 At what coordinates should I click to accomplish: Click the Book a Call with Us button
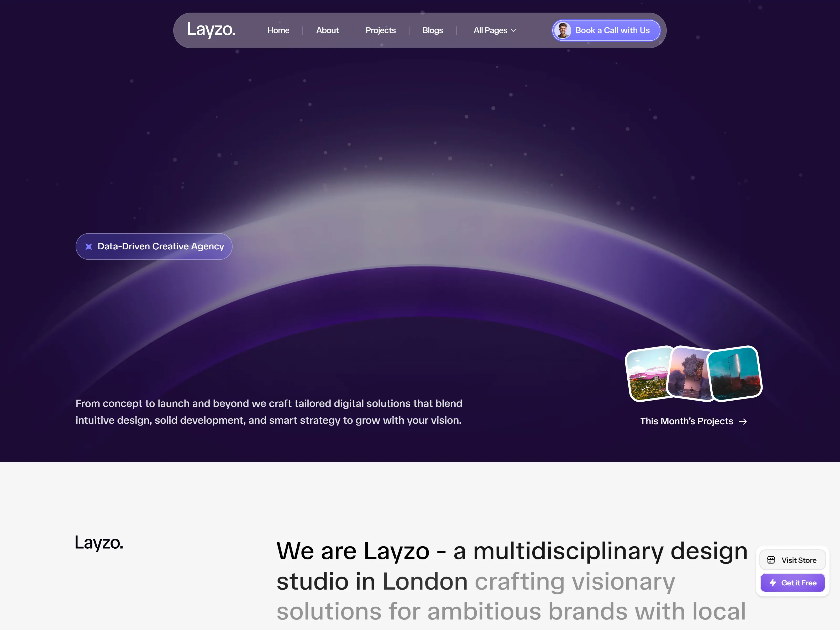606,30
